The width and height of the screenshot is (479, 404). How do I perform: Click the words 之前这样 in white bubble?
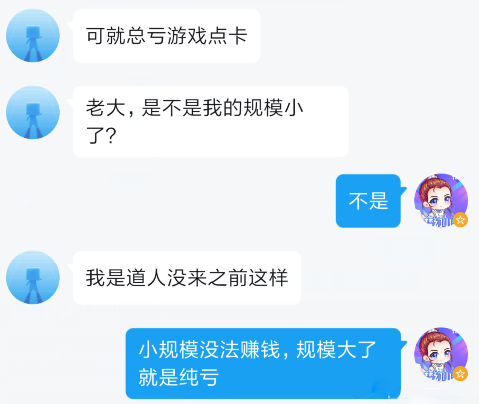tap(248, 278)
